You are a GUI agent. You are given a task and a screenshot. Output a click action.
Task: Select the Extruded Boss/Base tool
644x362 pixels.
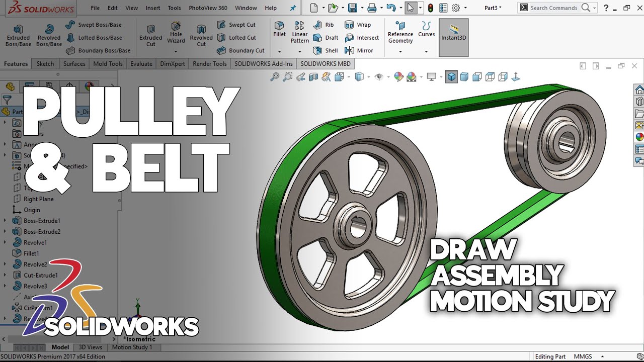[x=19, y=36]
